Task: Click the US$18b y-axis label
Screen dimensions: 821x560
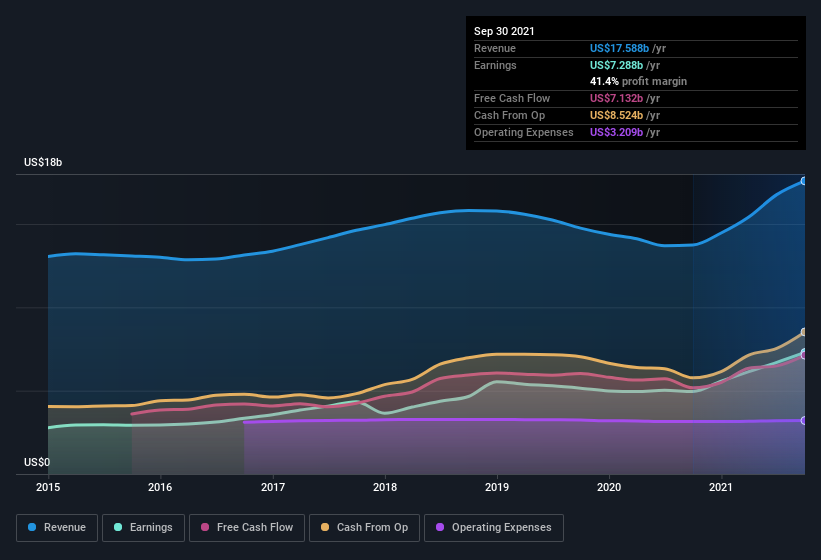Action: (x=43, y=162)
